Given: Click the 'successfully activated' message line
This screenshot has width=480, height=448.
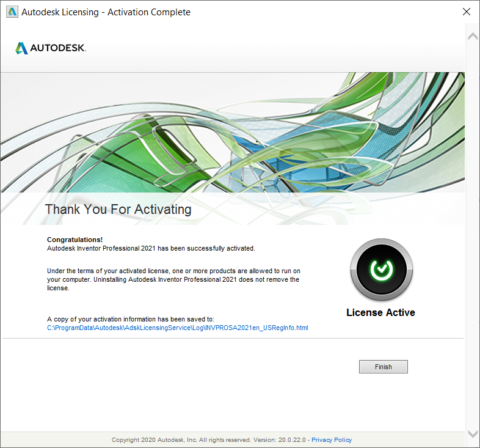Looking at the screenshot, I should click(151, 248).
